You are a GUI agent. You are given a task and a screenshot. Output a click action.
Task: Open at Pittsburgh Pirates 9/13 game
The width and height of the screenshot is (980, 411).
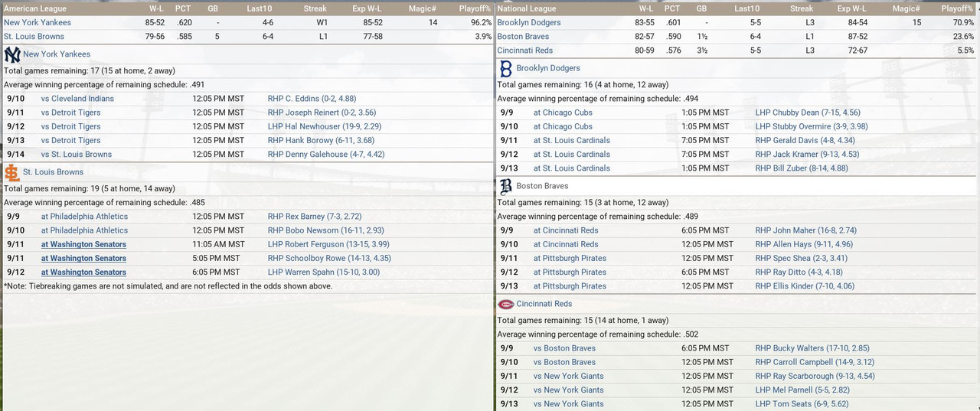click(x=570, y=285)
